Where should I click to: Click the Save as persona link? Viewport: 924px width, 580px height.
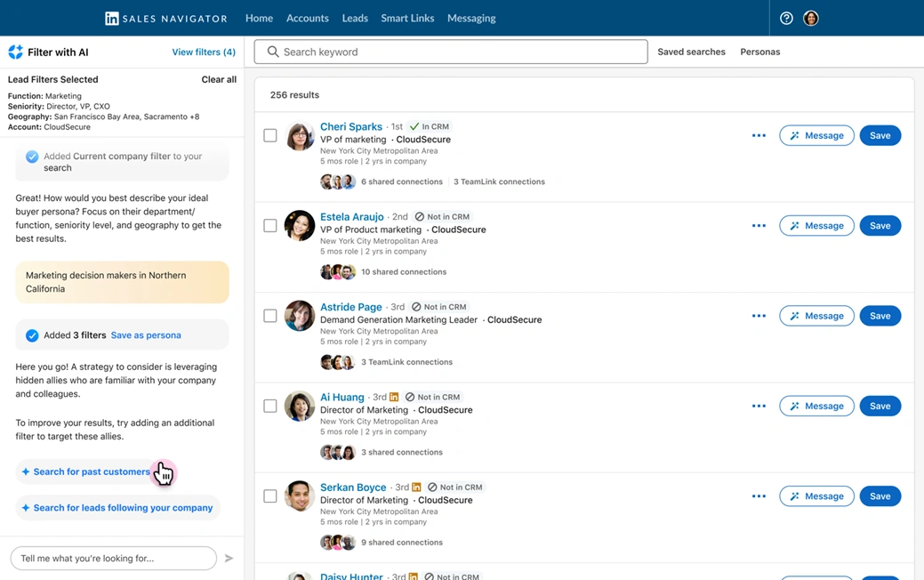[x=146, y=335]
